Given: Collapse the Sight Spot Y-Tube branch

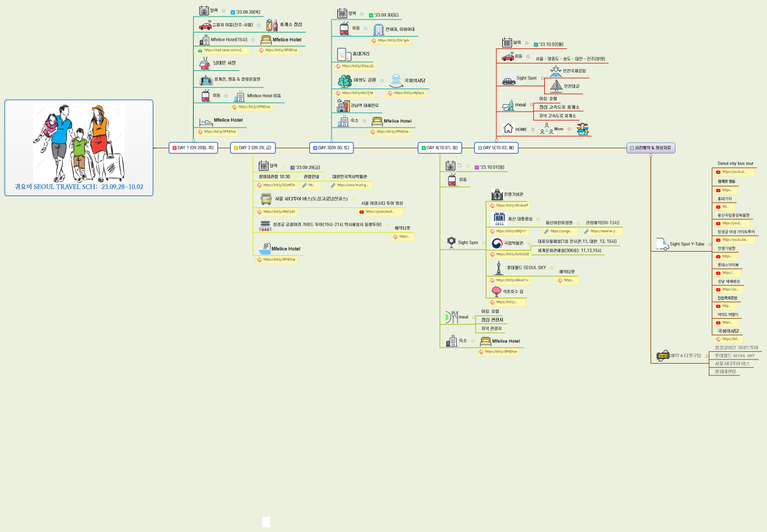Looking at the screenshot, I should pyautogui.click(x=710, y=244).
